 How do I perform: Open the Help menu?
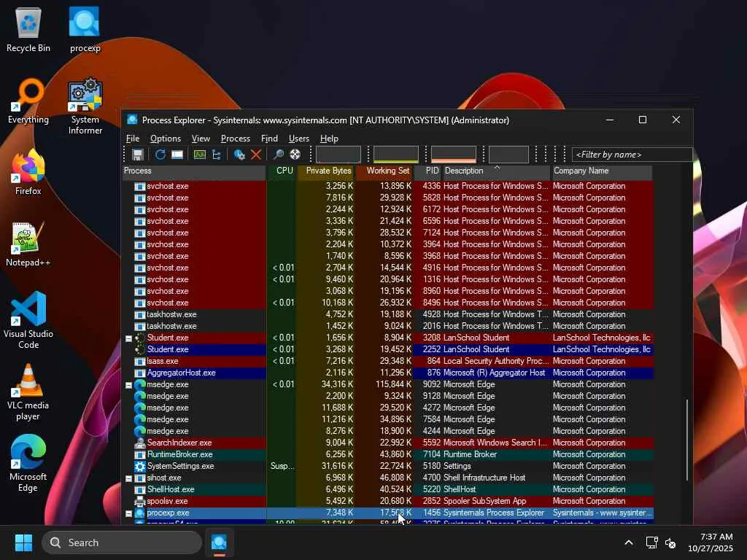[329, 139]
